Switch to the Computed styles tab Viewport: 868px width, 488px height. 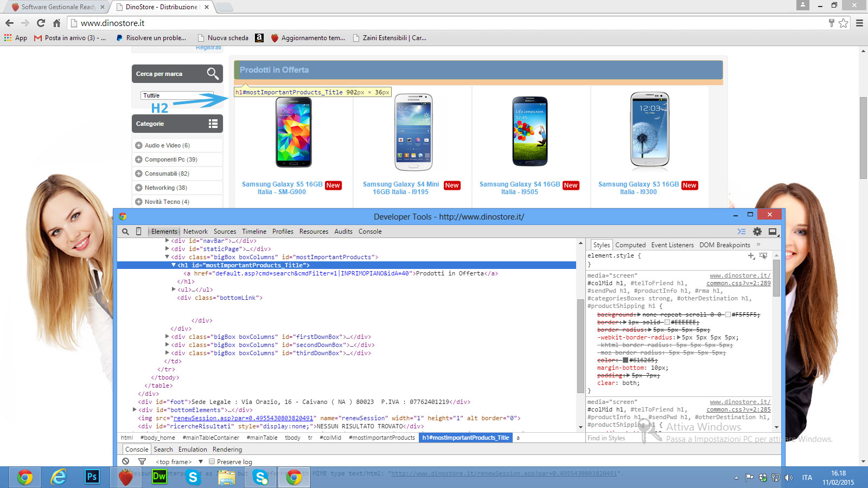630,245
